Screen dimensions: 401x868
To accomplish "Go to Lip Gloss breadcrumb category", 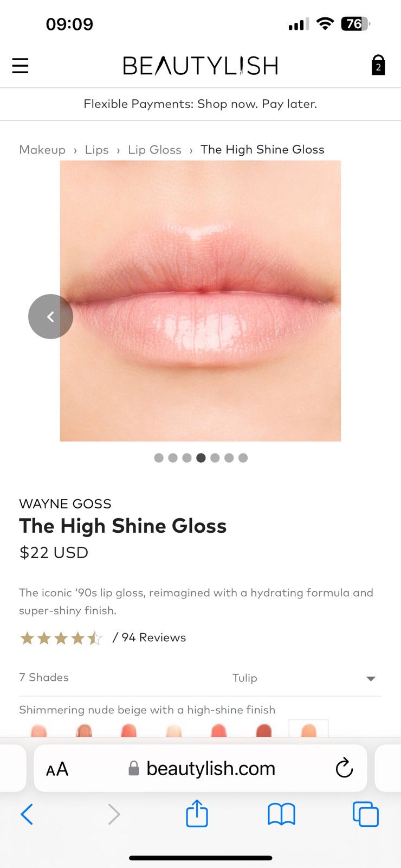I will 154,150.
